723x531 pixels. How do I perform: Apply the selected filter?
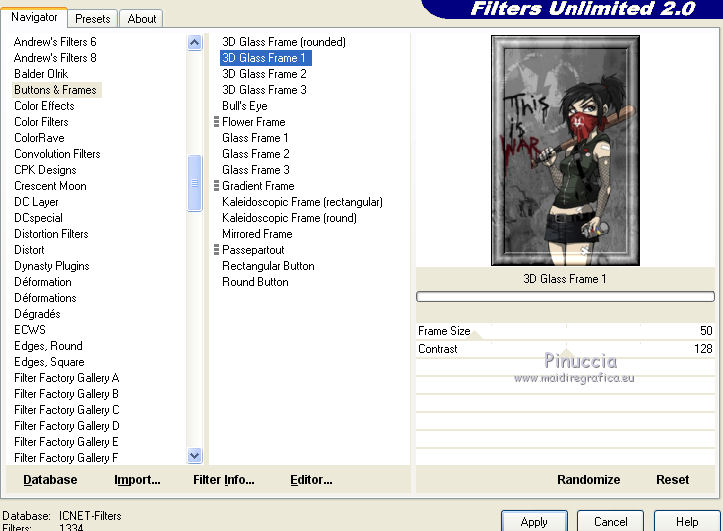(x=534, y=521)
